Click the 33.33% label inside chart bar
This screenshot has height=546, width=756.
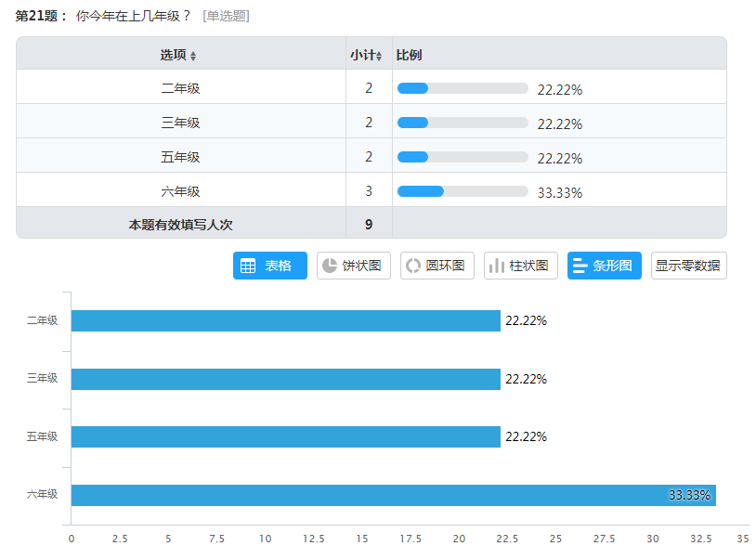click(689, 496)
